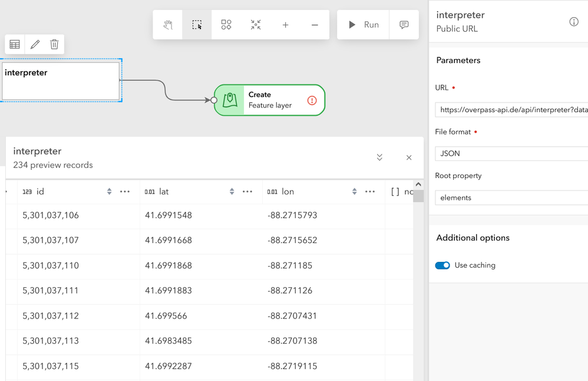
Task: Open the File format JSON dropdown
Action: pyautogui.click(x=511, y=153)
